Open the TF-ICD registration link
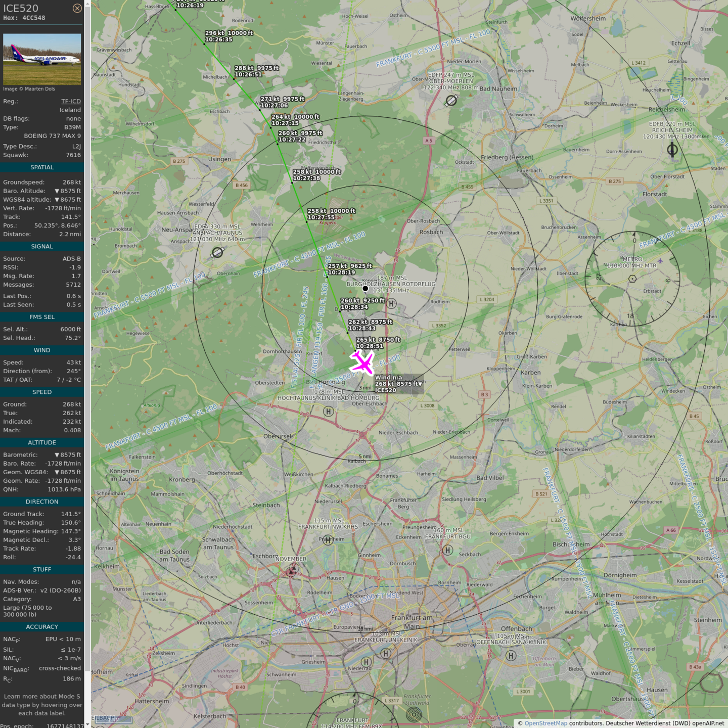Viewport: 728px width, 728px height. pyautogui.click(x=71, y=101)
